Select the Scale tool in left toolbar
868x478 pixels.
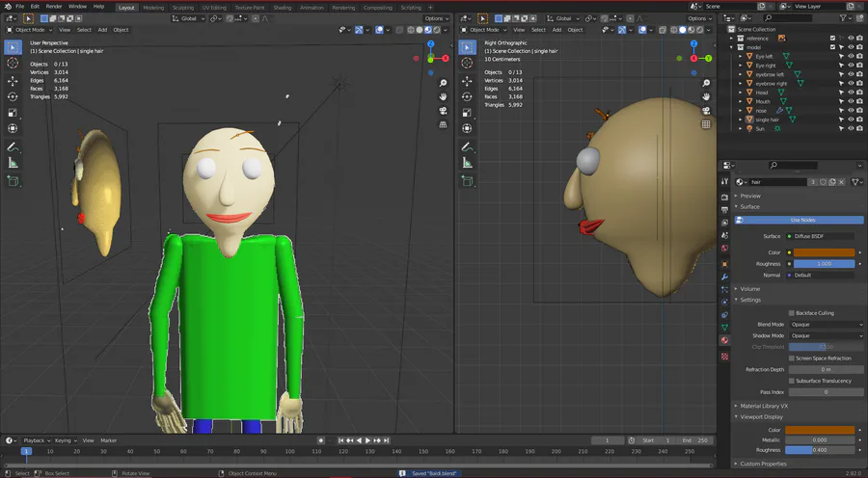tap(13, 113)
